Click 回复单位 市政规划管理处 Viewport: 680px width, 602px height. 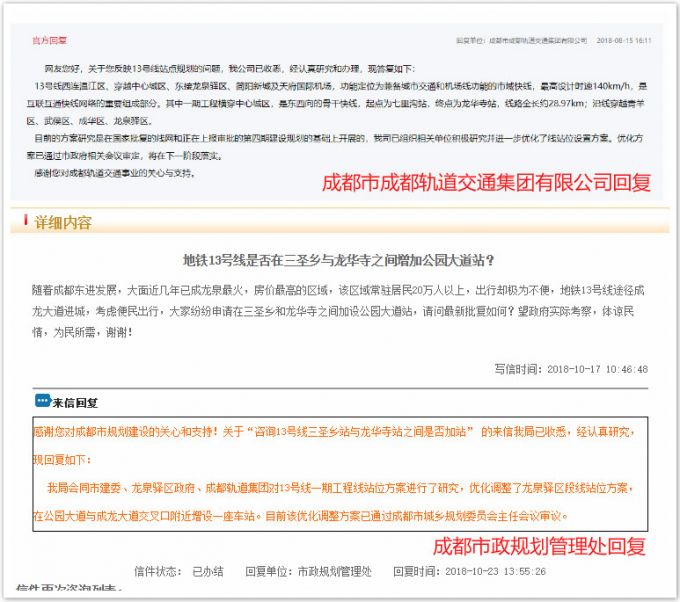[x=308, y=571]
